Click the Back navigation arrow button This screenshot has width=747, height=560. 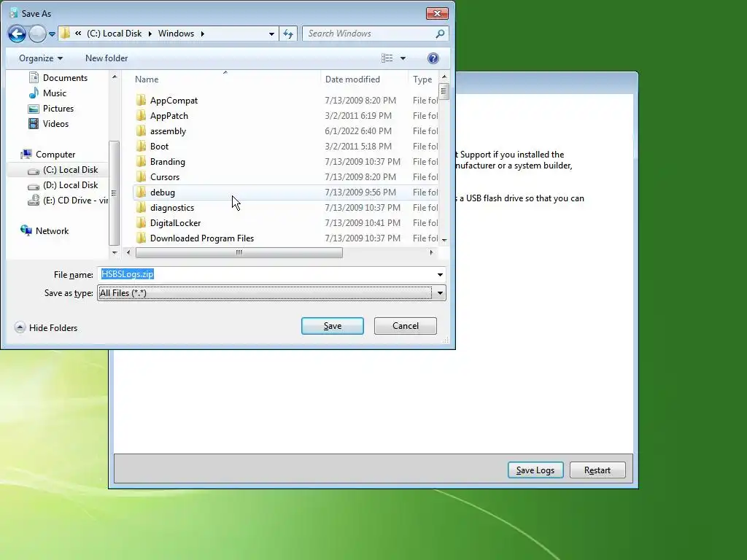point(18,34)
